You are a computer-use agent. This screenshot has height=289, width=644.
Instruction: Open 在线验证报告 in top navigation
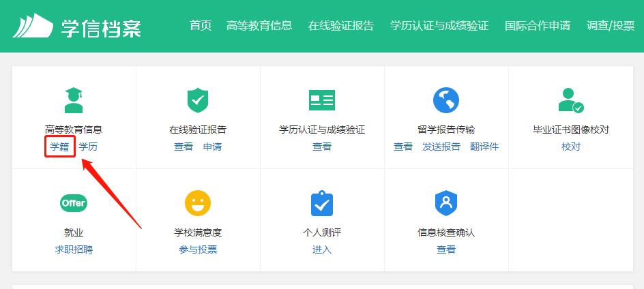pos(341,25)
